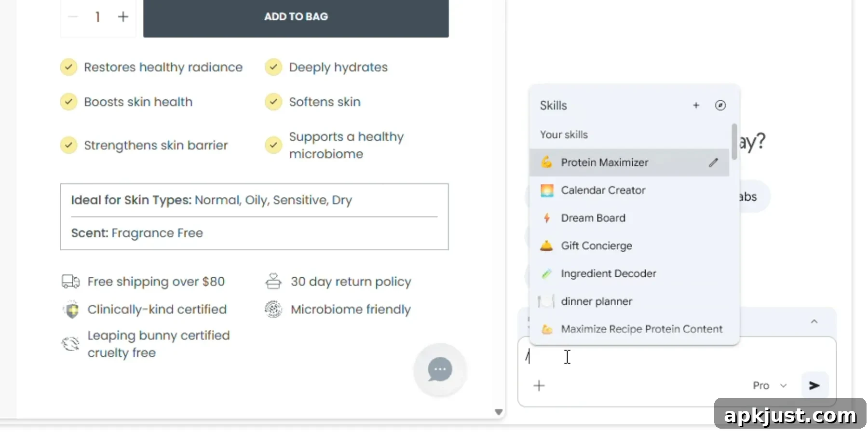Click the Restores healthy radiance checkmark
Screen dimensions: 868x434
(x=68, y=67)
